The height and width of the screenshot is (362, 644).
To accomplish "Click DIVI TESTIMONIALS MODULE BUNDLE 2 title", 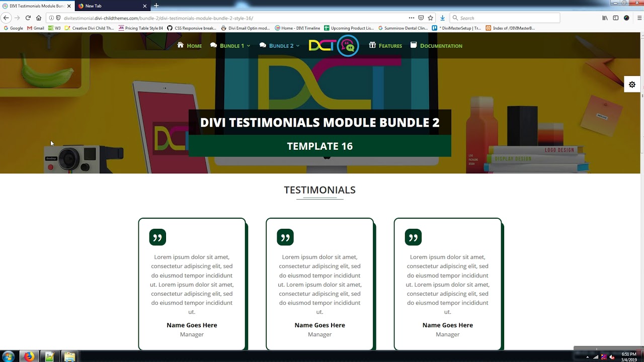I will (x=320, y=122).
